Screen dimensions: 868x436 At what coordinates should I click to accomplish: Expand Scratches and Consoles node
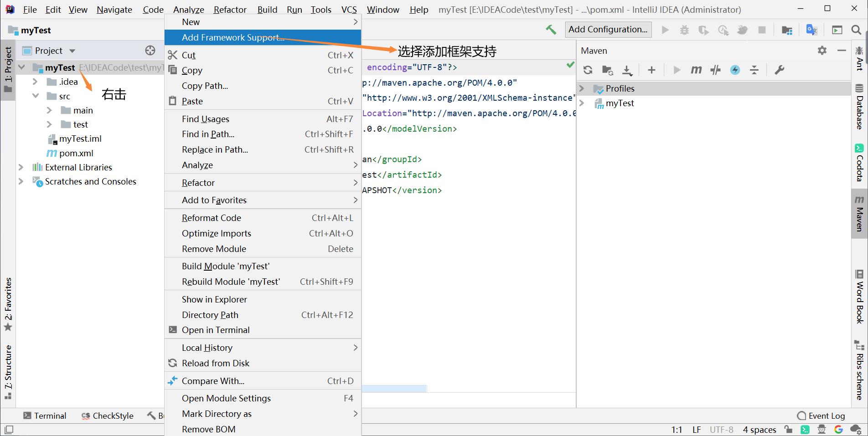pos(21,181)
